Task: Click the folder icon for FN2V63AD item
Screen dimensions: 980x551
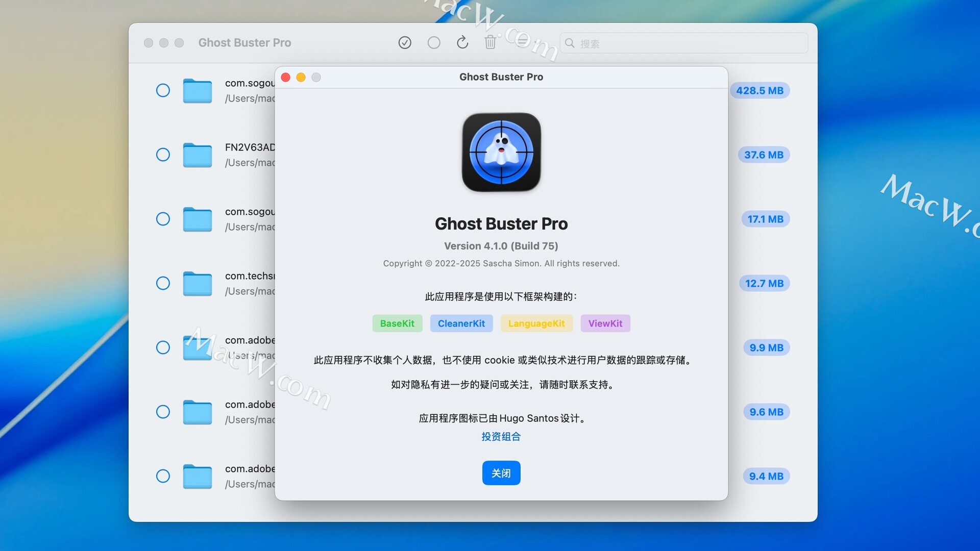Action: coord(198,155)
